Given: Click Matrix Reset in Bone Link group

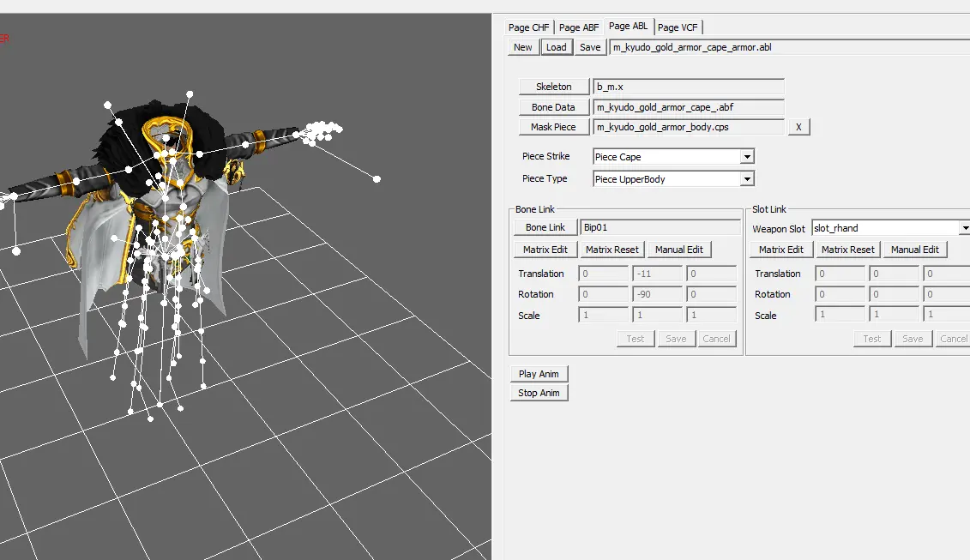Looking at the screenshot, I should 612,250.
